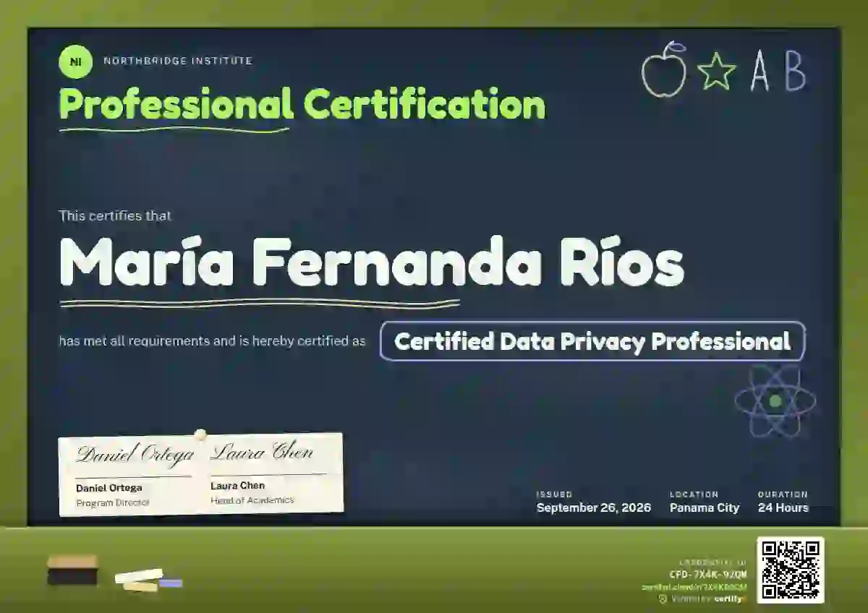Click the Daniel Ortega cursive signature
868x613 pixels.
(x=135, y=455)
